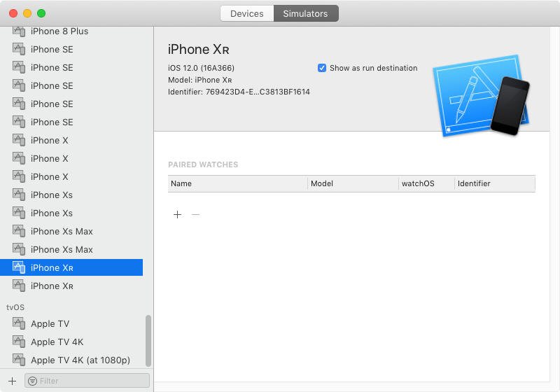
Task: Click Apple TV 4K (at 1080p) icon
Action: tap(19, 360)
